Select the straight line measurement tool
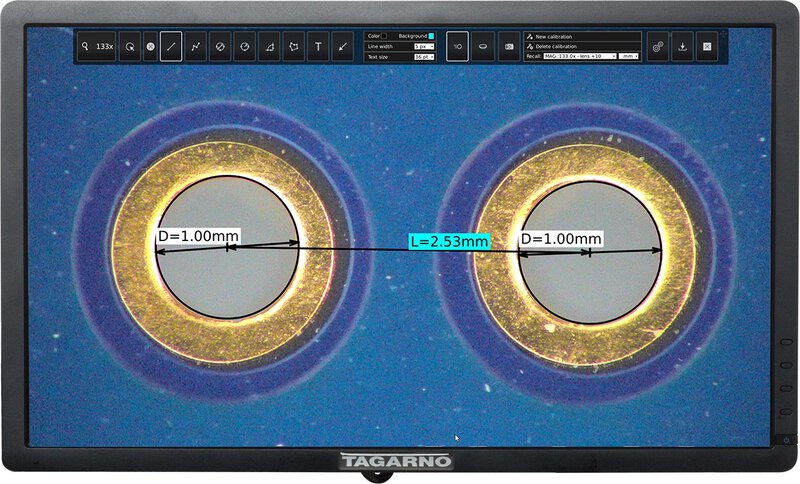This screenshot has width=800, height=484. 171,46
